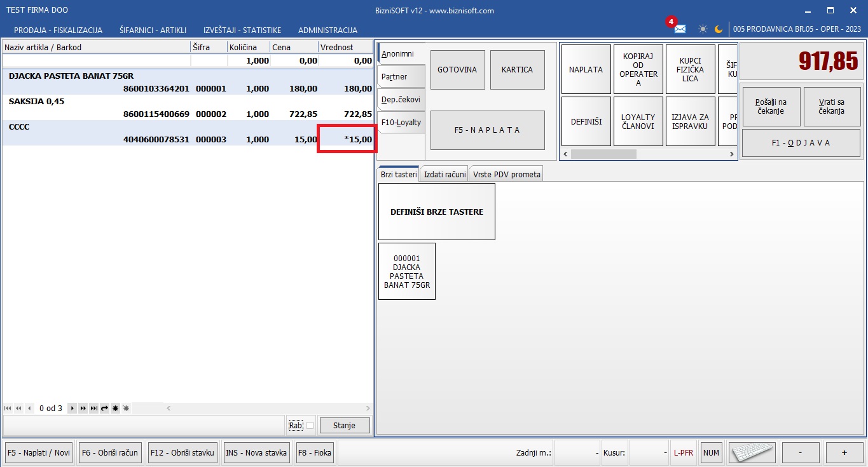Click the plus button in bottom bar

[x=844, y=453]
